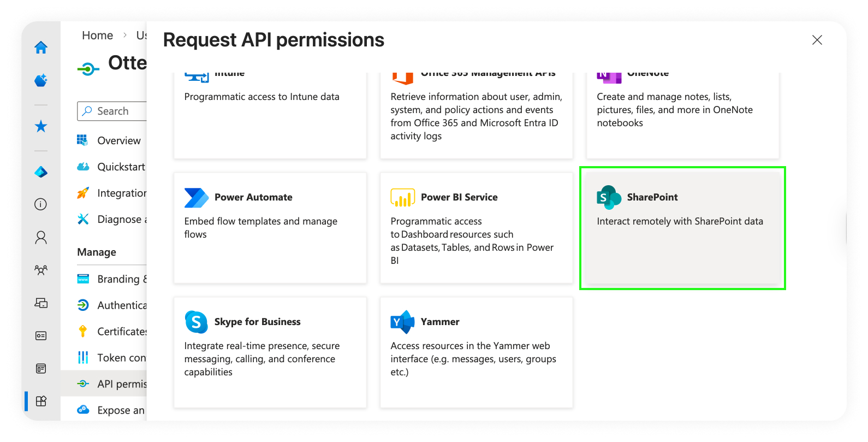868x442 pixels.
Task: Click the info icon in left rail
Action: tap(41, 204)
